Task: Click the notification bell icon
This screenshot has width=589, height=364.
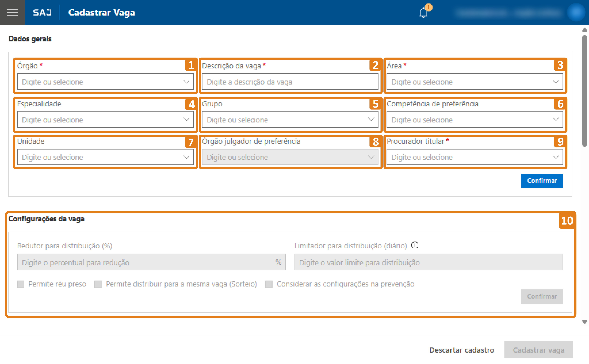Action: point(423,13)
